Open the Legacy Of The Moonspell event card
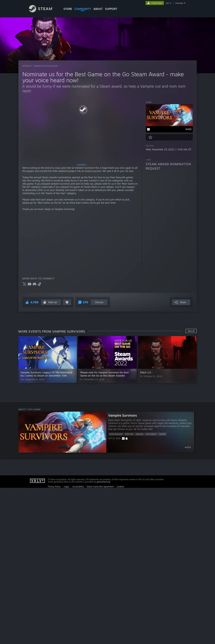Viewport: 215px width, 644px height. coord(48,359)
